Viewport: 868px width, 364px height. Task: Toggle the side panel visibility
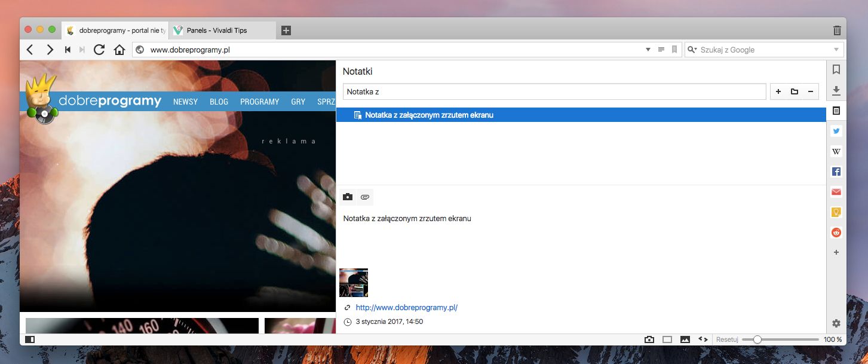pos(29,339)
